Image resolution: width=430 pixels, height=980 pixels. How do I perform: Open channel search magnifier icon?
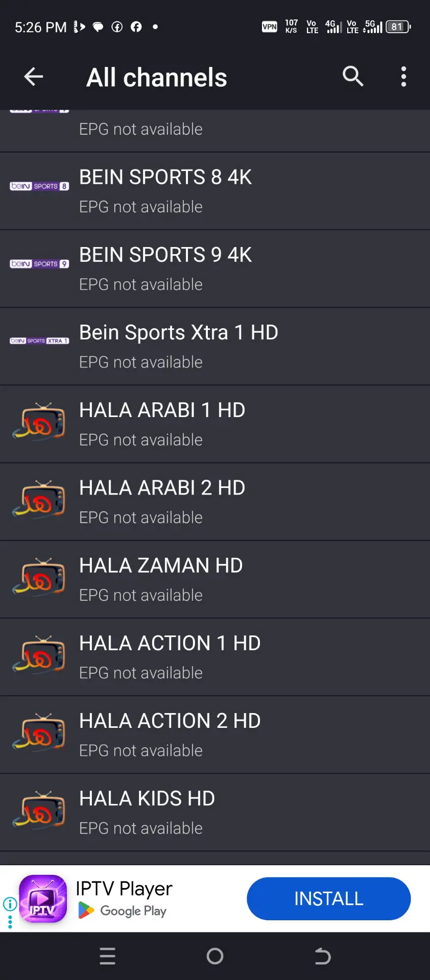tap(353, 77)
